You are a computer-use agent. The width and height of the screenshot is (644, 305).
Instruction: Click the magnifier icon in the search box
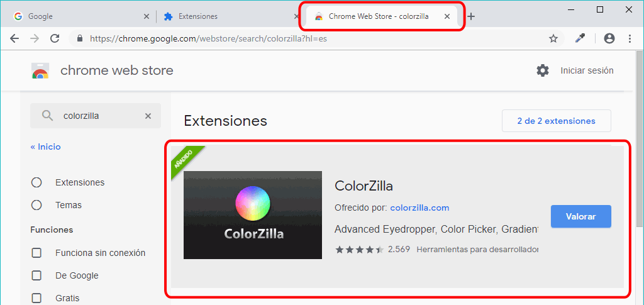[x=48, y=116]
